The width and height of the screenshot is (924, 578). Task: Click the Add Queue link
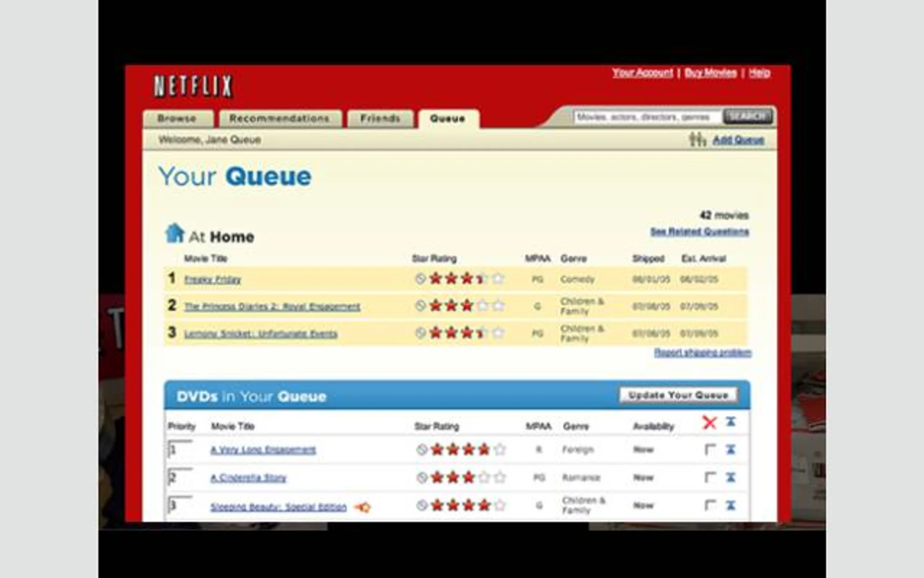pos(739,140)
